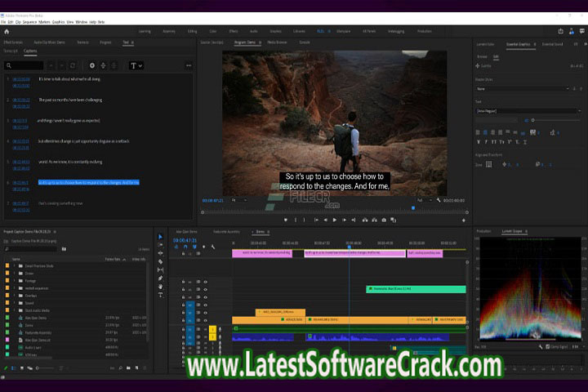
Task: Open the three-dot options menu in Text panel
Action: point(189,65)
